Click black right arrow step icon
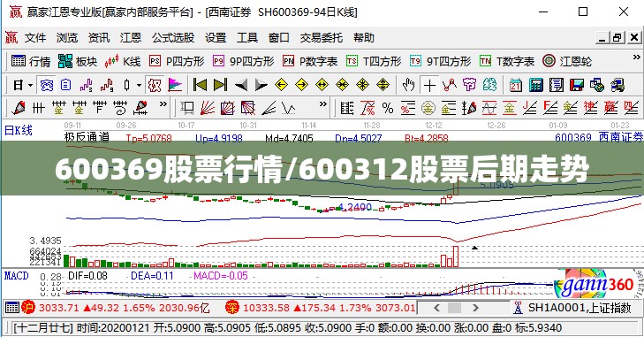The image size is (644, 337). point(261,85)
